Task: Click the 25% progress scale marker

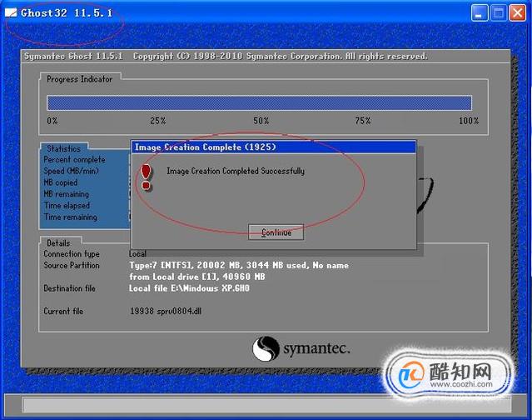Action: coord(157,121)
